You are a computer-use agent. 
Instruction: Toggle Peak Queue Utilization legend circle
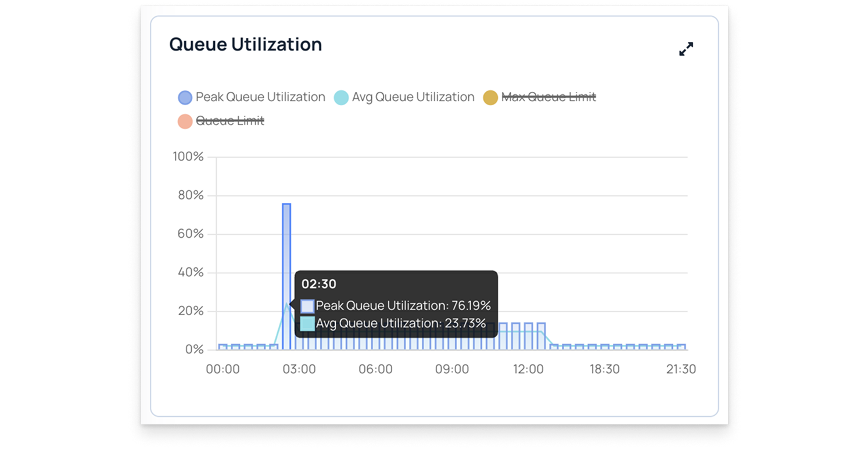click(185, 98)
